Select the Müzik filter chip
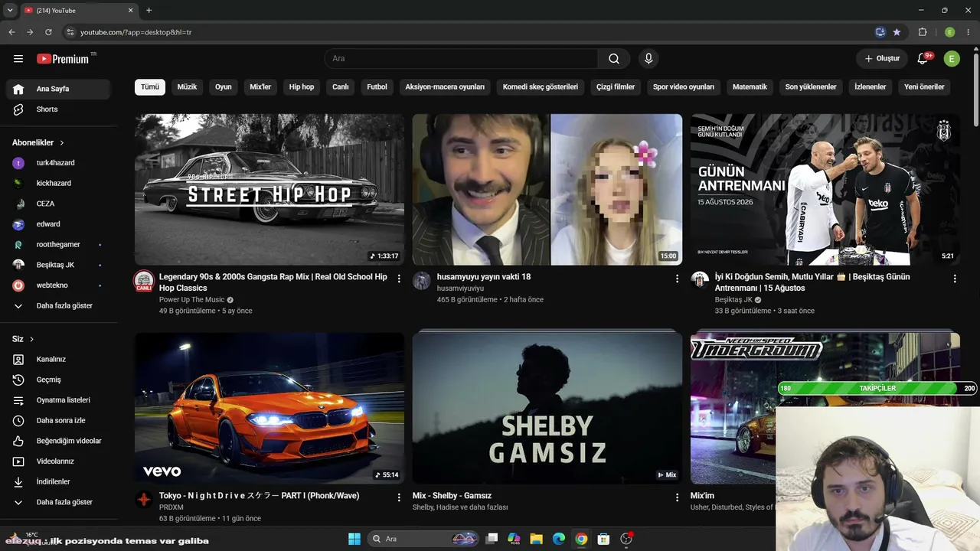 click(x=187, y=87)
